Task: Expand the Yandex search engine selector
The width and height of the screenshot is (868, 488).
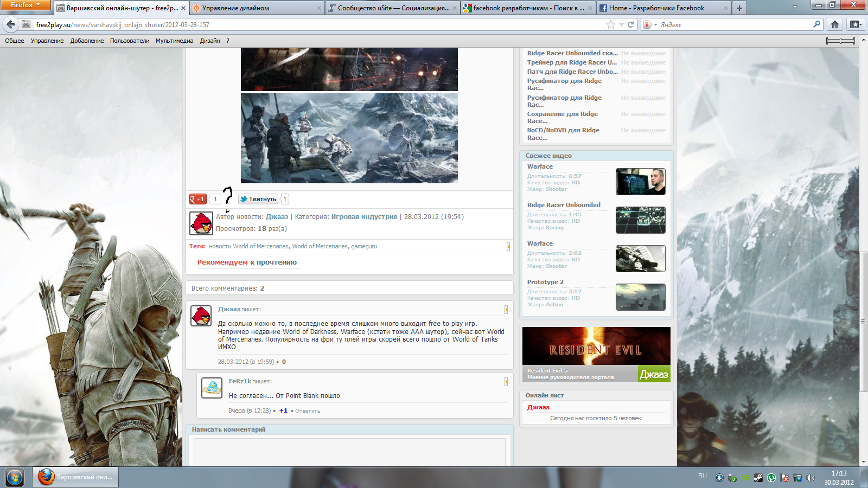Action: click(x=649, y=24)
